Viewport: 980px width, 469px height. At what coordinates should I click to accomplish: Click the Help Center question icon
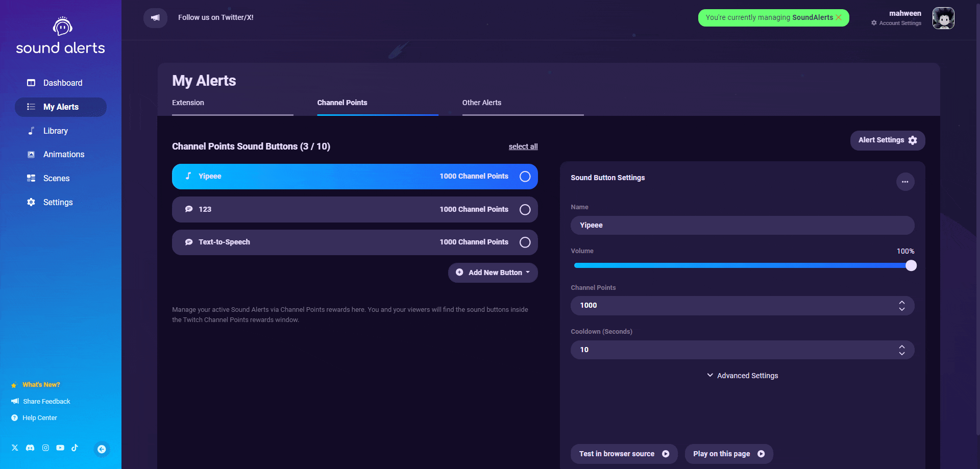pos(14,418)
